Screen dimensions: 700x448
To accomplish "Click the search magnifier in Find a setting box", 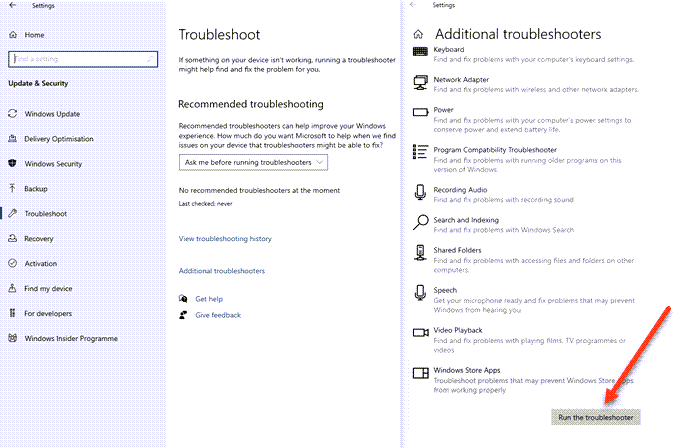I will (150, 59).
